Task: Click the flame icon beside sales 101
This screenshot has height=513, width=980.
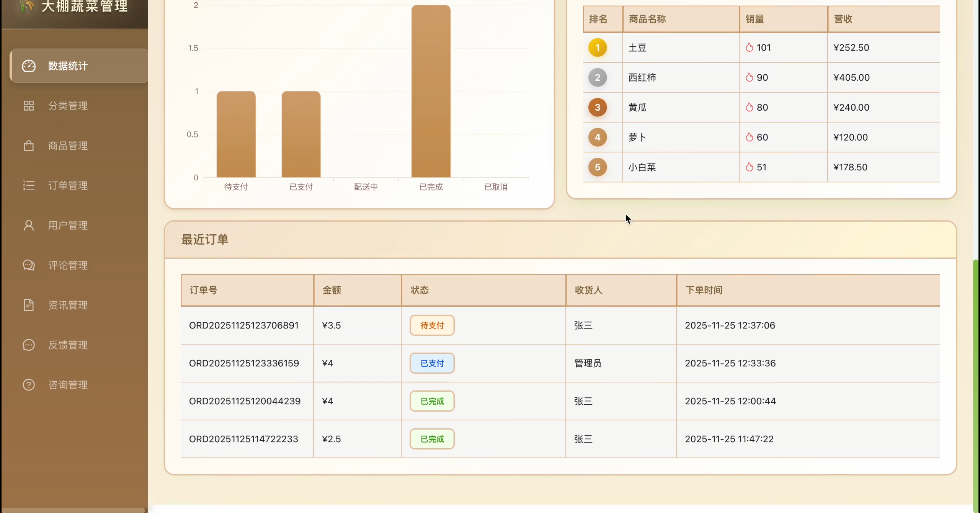Action: click(x=749, y=47)
